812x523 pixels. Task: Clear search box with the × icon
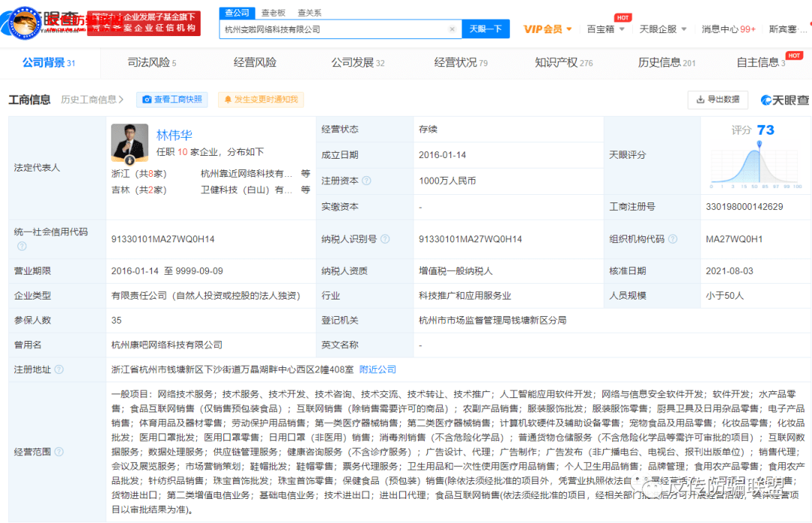point(452,29)
